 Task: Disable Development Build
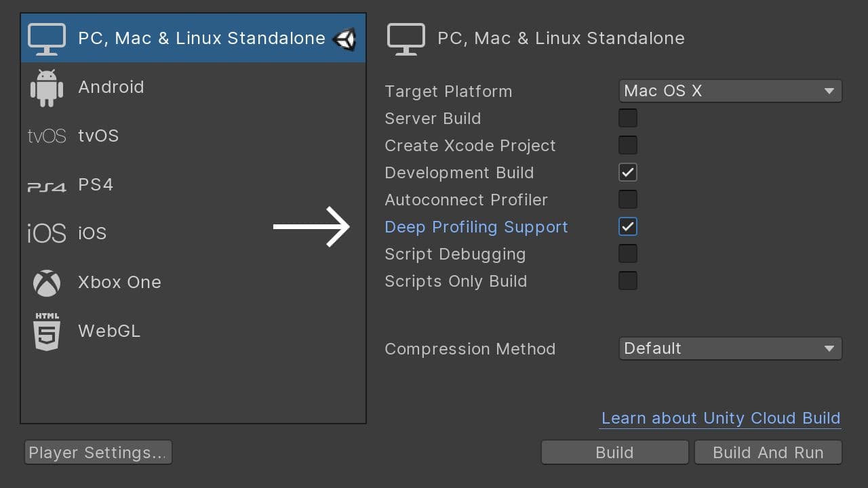[x=627, y=172]
